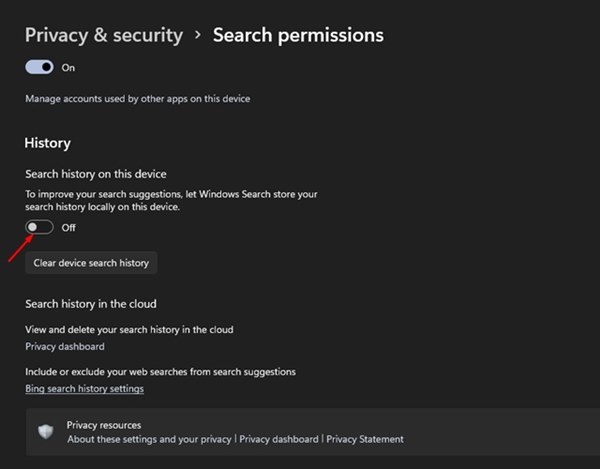Click the On label beside the top toggle
Image resolution: width=600 pixels, height=469 pixels.
[68, 68]
